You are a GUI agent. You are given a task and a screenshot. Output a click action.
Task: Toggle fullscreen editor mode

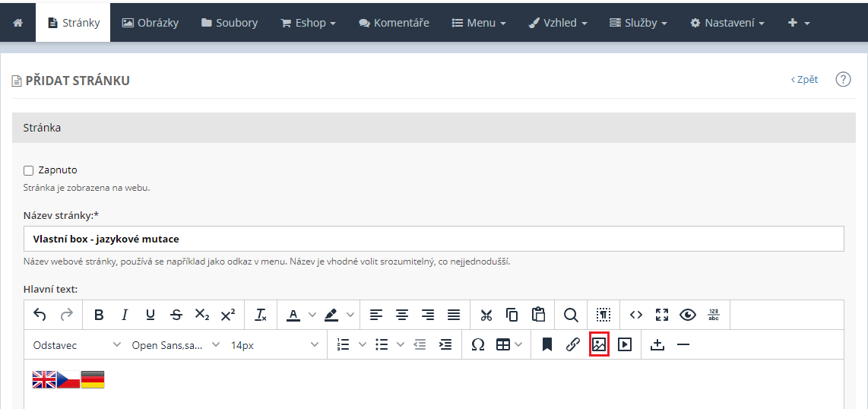(x=662, y=315)
